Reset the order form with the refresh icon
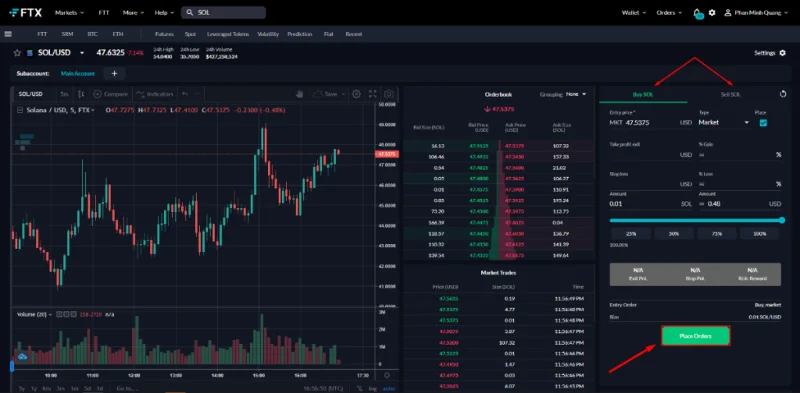This screenshot has height=393, width=800. 783,94
